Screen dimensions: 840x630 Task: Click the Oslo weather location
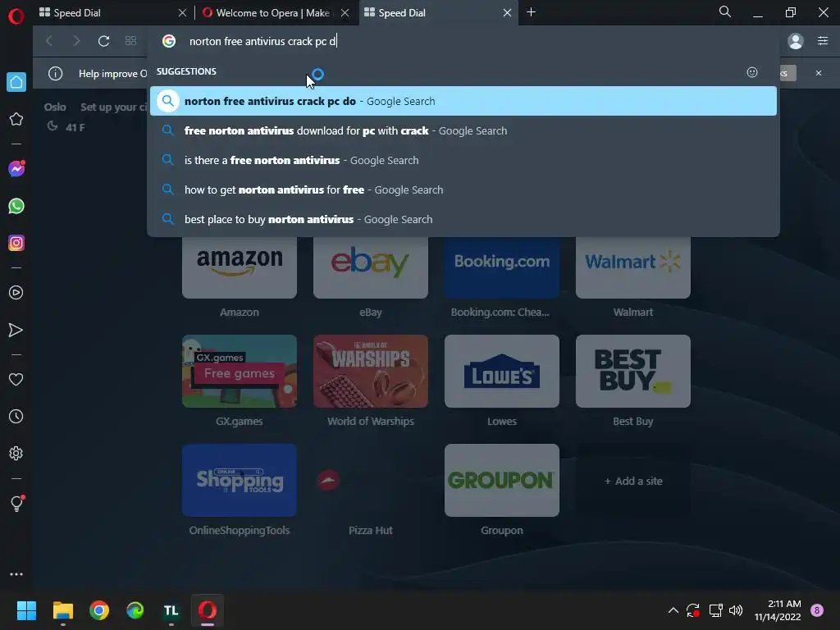(x=55, y=107)
